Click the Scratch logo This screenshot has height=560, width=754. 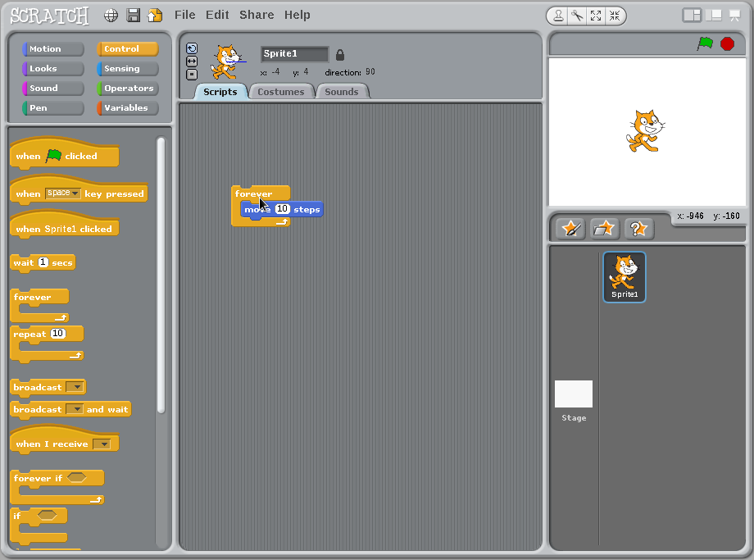(x=49, y=16)
